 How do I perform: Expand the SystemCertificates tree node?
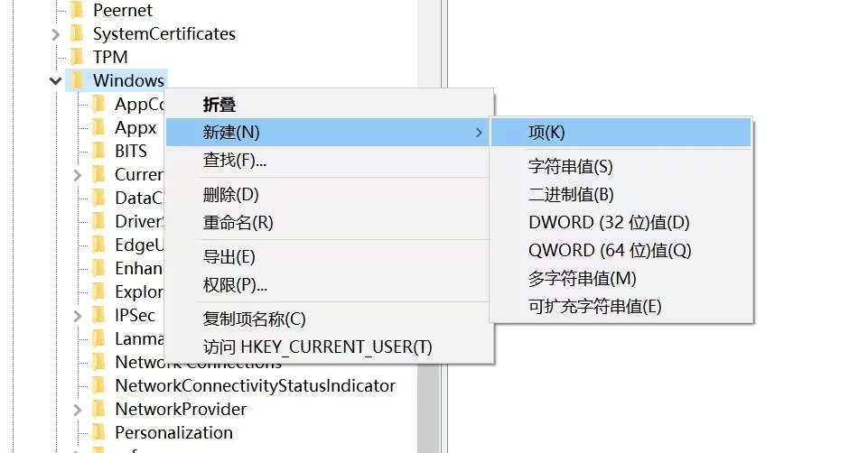pyautogui.click(x=55, y=34)
